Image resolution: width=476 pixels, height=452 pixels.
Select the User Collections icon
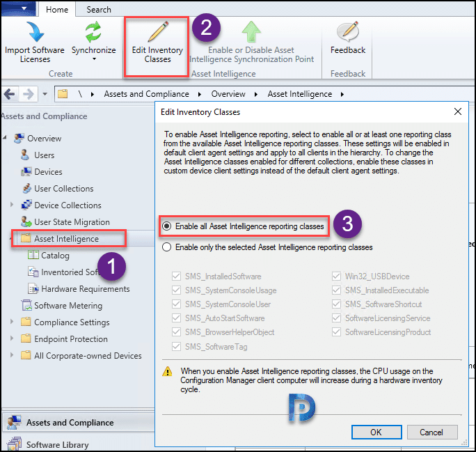pyautogui.click(x=26, y=188)
